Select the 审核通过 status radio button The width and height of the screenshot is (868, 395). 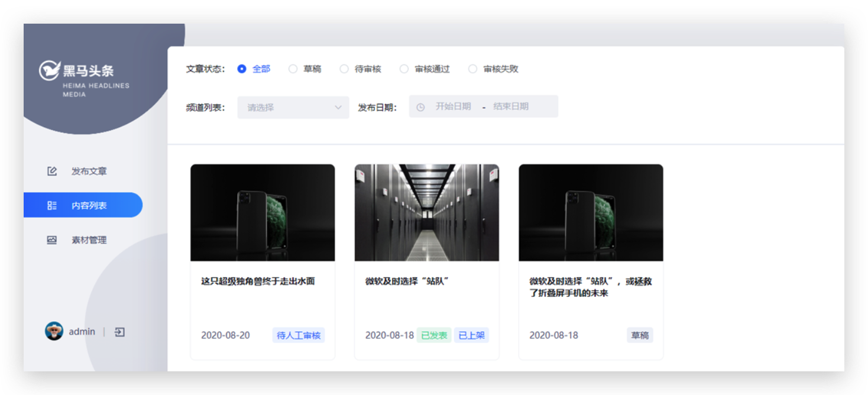[404, 69]
